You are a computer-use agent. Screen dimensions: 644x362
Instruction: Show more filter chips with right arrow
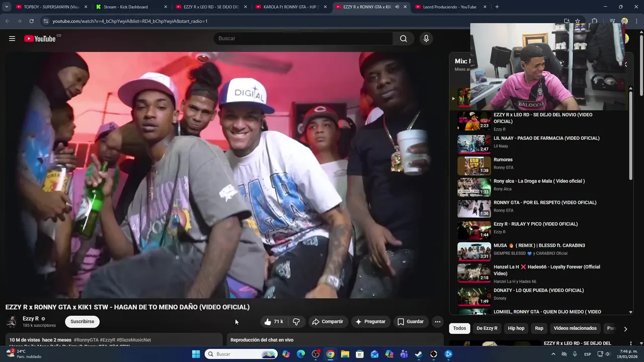[x=625, y=329]
